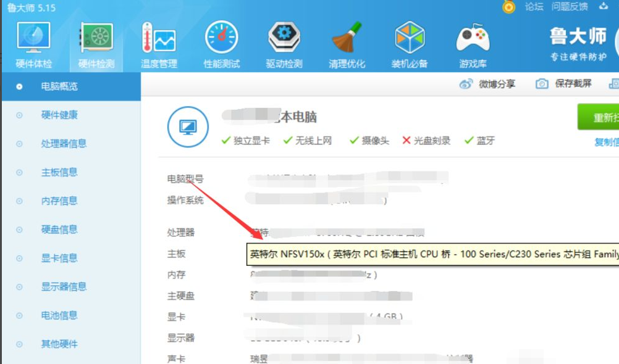619x364 pixels.
Task: Select 温度管理 thermometer icon
Action: (x=158, y=38)
